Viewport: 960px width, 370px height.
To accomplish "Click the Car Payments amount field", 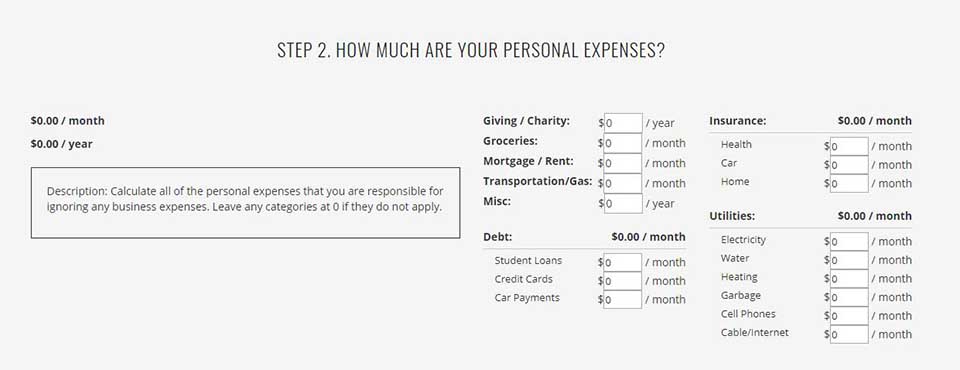I will click(x=623, y=300).
